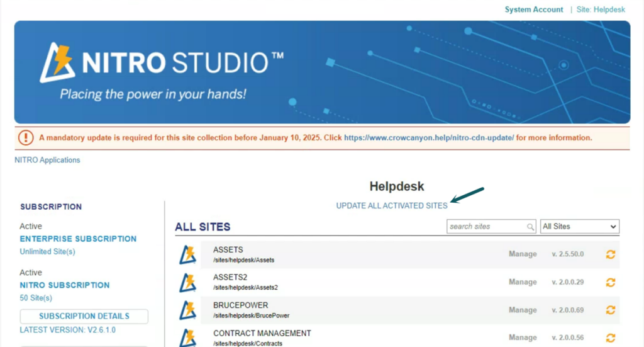Click the /sites/helpdesk/BrucePower path

coord(251,316)
